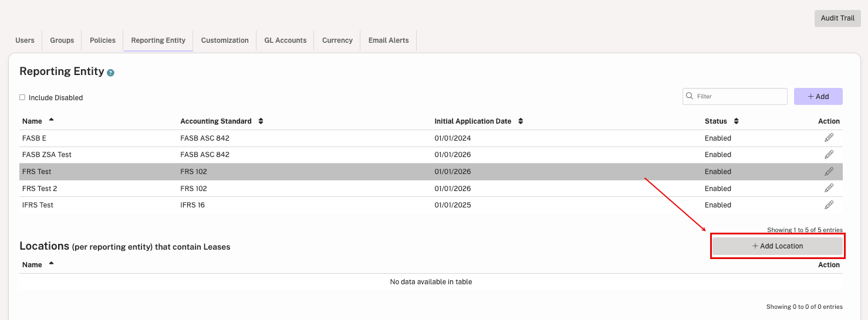The width and height of the screenshot is (868, 320).
Task: Select the FRS Test 2 name cell
Action: (39, 189)
